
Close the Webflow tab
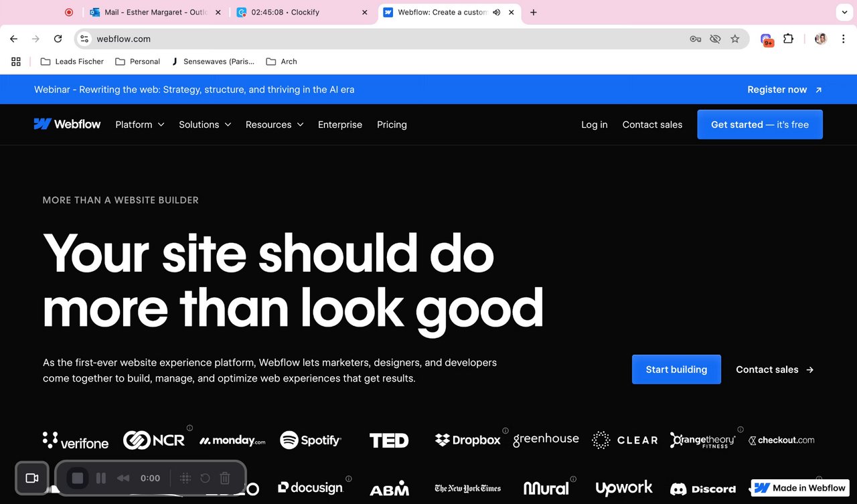512,12
